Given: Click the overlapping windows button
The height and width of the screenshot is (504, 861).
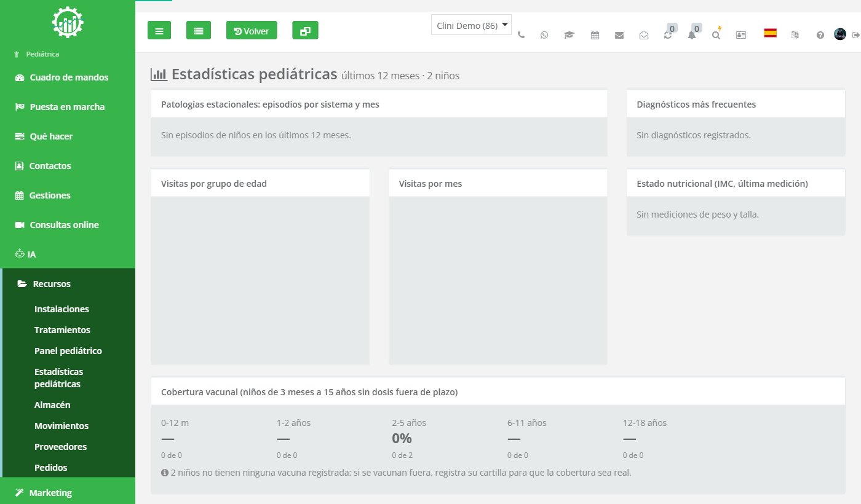Looking at the screenshot, I should (x=305, y=30).
